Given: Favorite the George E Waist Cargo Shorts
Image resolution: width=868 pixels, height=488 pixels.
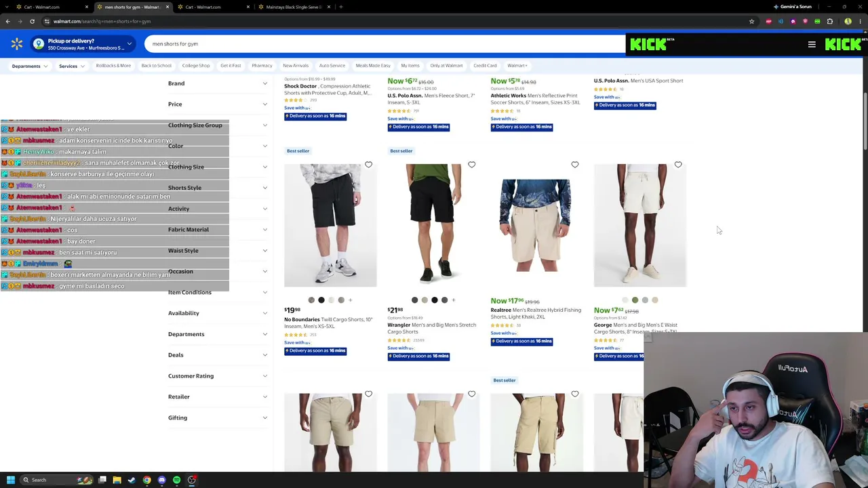Looking at the screenshot, I should pyautogui.click(x=677, y=165).
